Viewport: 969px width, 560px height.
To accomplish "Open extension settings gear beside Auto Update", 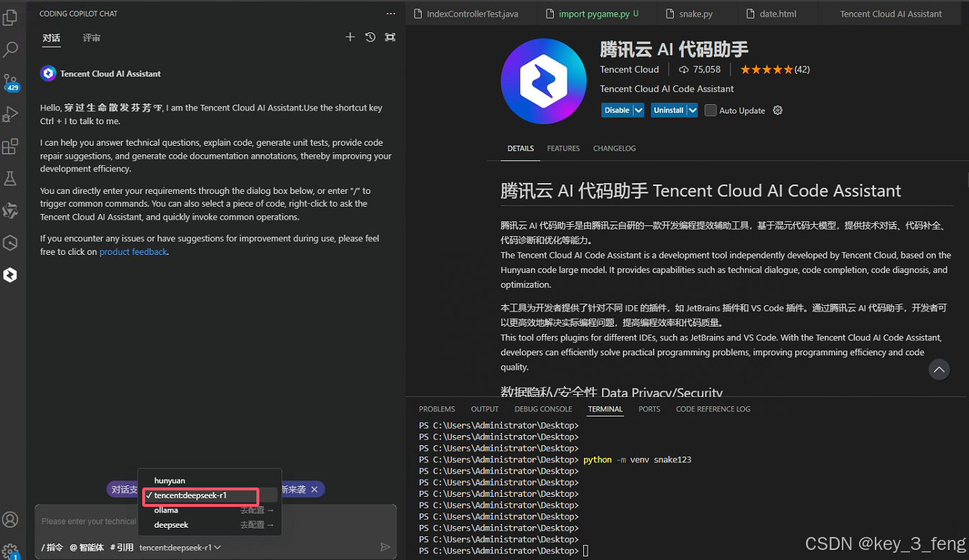I will (777, 111).
